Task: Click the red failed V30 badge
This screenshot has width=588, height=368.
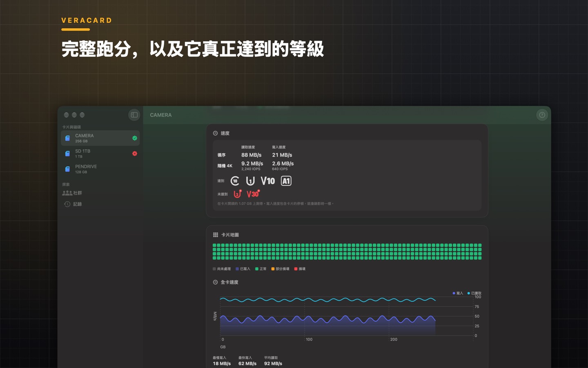Action: pos(253,194)
